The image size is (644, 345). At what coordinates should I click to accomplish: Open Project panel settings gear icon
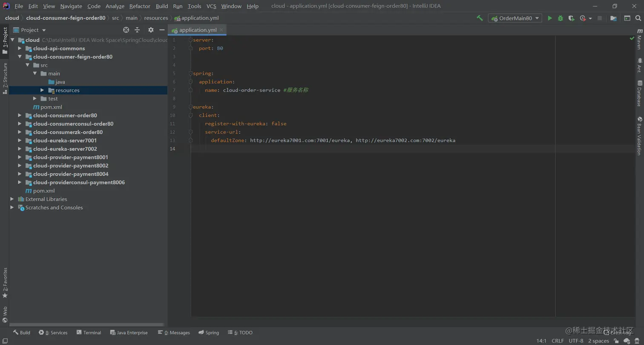coord(151,30)
